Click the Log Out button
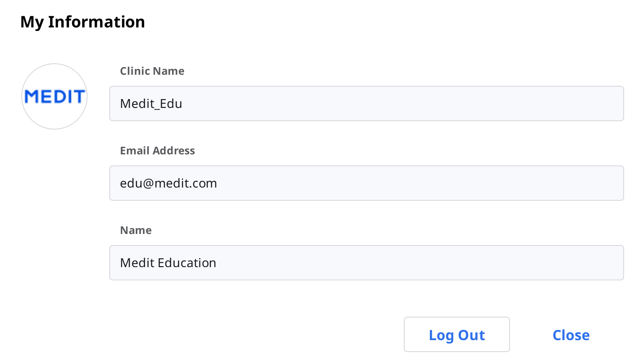The image size is (644, 364). (456, 334)
